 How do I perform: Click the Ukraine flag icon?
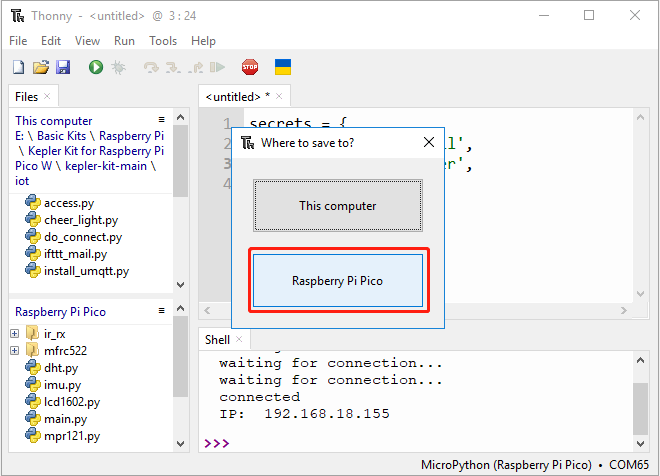283,67
